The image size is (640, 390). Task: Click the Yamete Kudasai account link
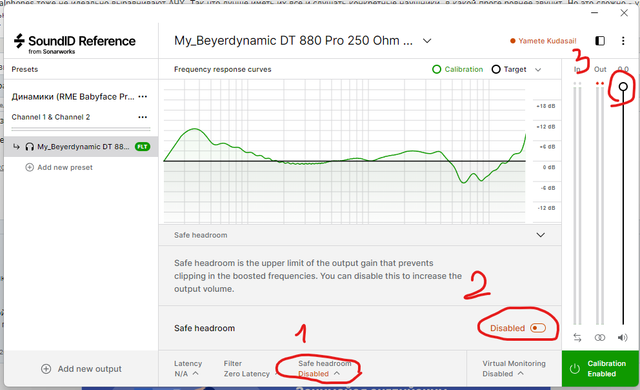[547, 41]
